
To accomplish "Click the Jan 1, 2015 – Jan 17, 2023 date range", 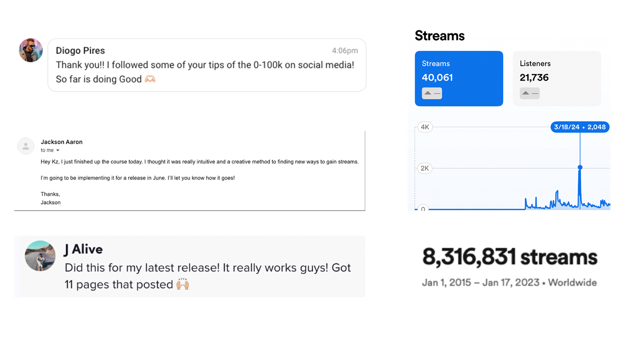I will (480, 282).
